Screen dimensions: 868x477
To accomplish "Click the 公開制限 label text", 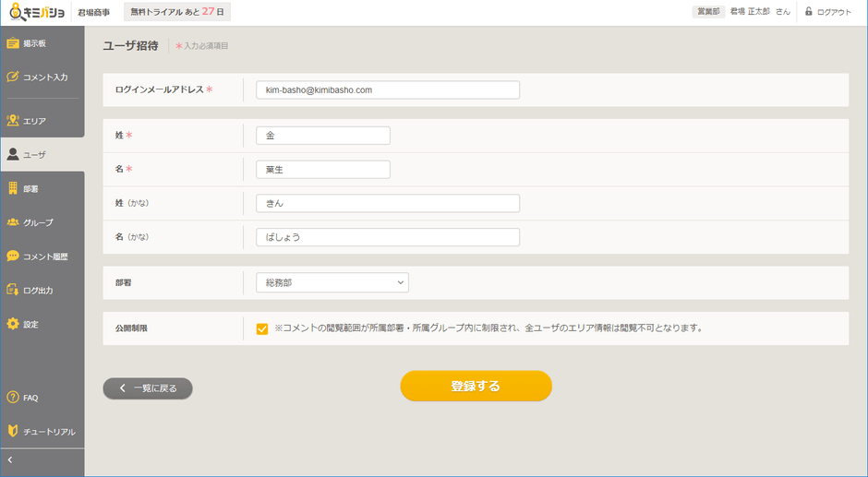I will [x=131, y=328].
